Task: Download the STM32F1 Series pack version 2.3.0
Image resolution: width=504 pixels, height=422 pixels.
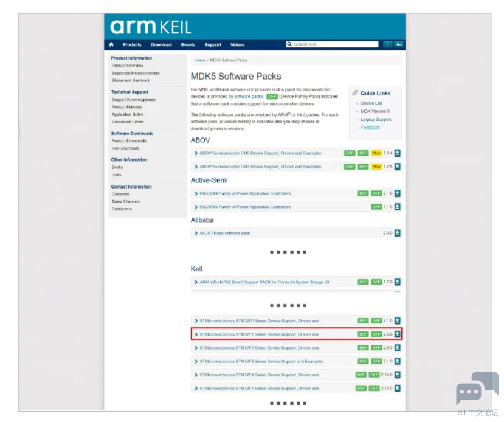Action: (x=398, y=334)
